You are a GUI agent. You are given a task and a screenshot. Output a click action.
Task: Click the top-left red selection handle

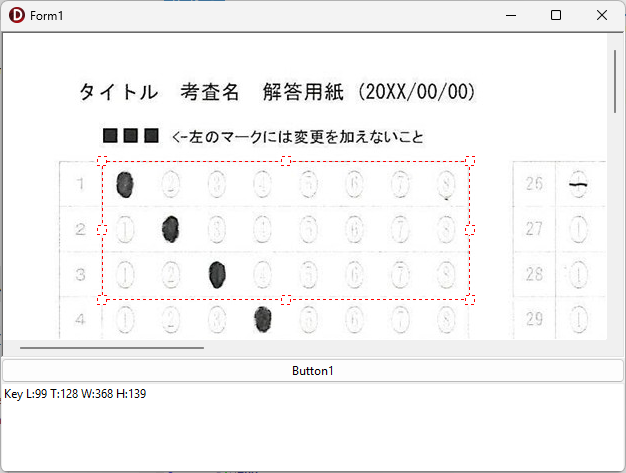point(102,160)
